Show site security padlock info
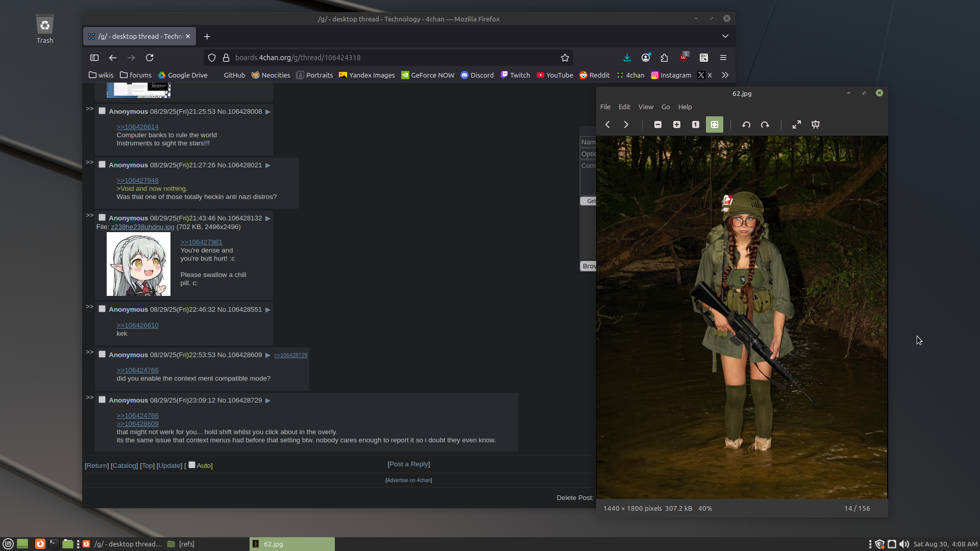Image resolution: width=980 pixels, height=551 pixels. pyautogui.click(x=226, y=58)
